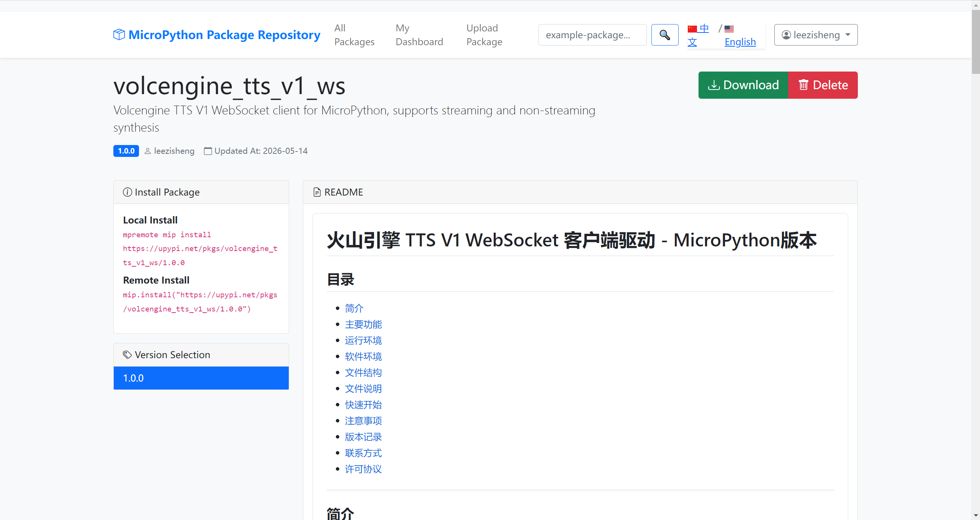The height and width of the screenshot is (520, 980).
Task: Click the download arrow icon
Action: point(714,85)
